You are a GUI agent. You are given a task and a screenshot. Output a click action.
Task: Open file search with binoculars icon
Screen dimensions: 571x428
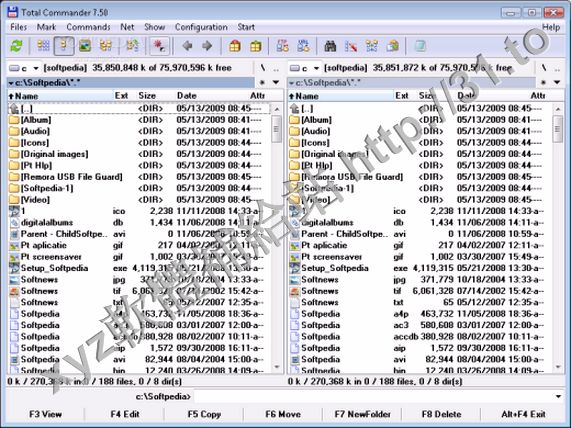(330, 46)
